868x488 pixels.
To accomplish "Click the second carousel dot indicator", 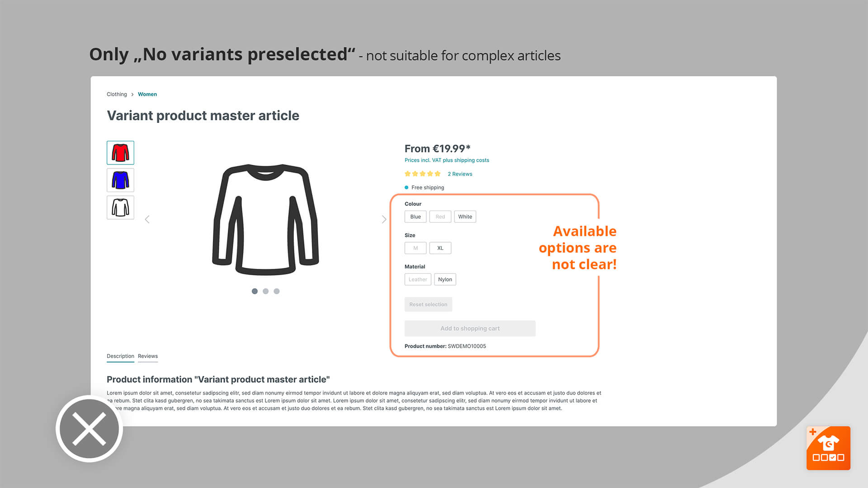I will pos(265,291).
